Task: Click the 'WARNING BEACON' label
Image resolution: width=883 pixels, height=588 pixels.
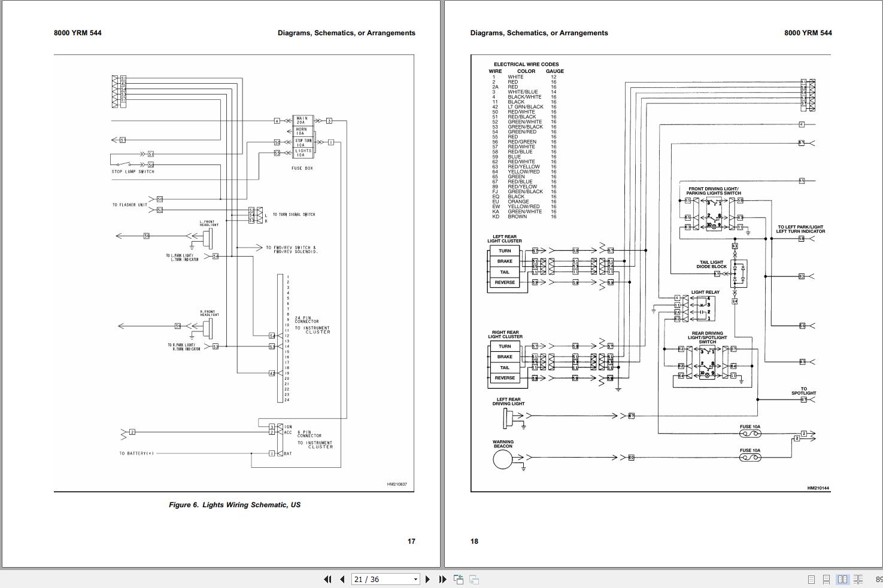Action: (x=503, y=444)
